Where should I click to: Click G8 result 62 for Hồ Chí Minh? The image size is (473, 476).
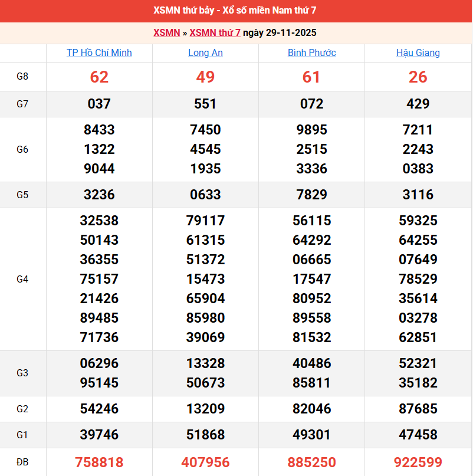pyautogui.click(x=99, y=77)
